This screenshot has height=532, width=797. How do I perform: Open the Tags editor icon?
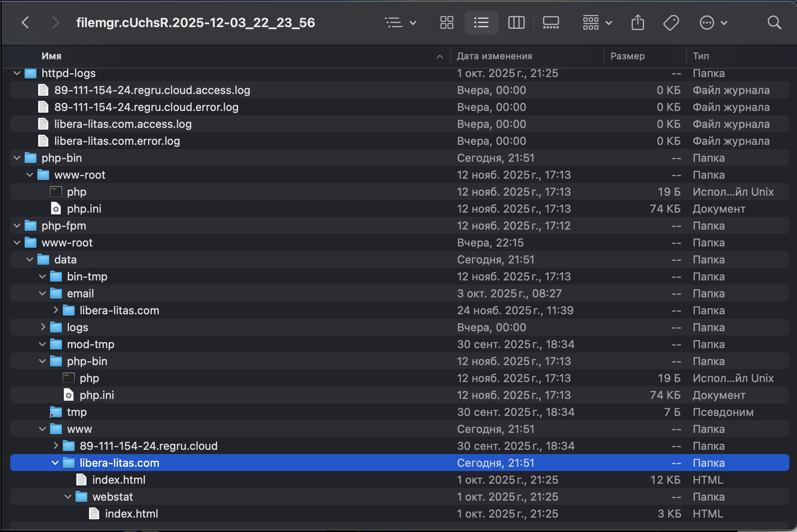671,22
